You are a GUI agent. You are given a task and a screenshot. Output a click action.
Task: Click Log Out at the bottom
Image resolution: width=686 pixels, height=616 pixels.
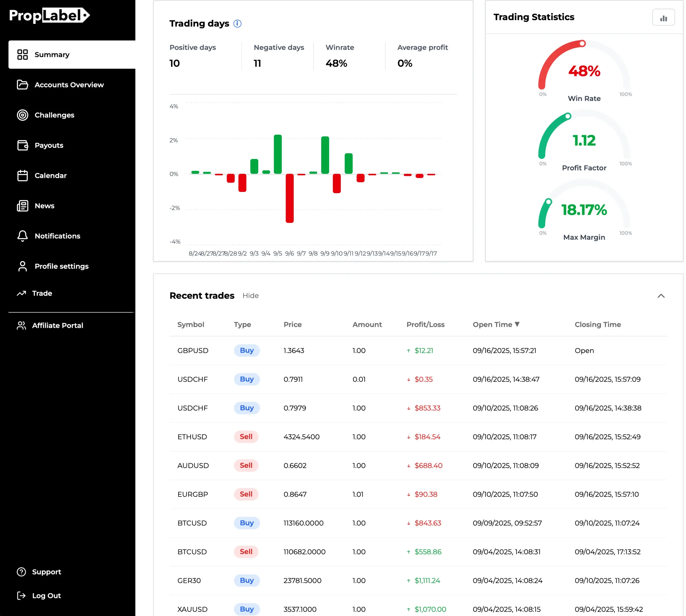(x=46, y=596)
